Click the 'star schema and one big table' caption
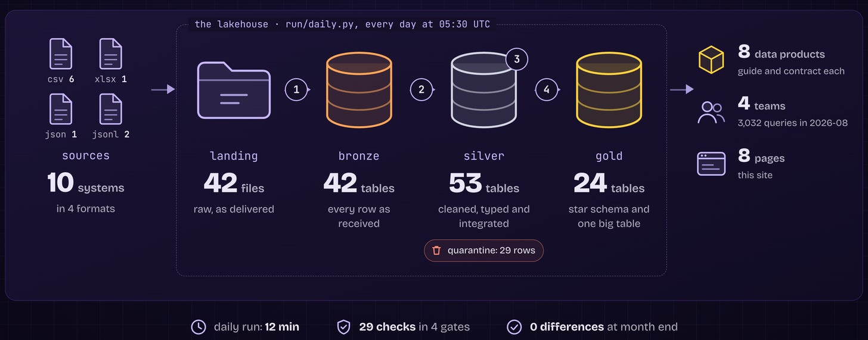 [x=609, y=216]
